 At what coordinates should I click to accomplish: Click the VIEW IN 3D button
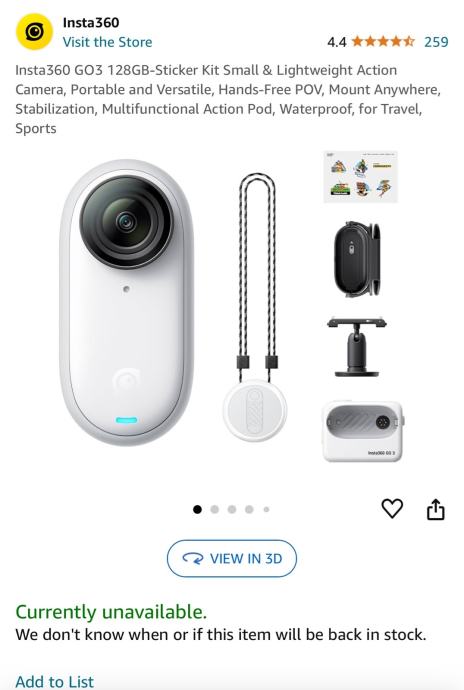click(232, 558)
